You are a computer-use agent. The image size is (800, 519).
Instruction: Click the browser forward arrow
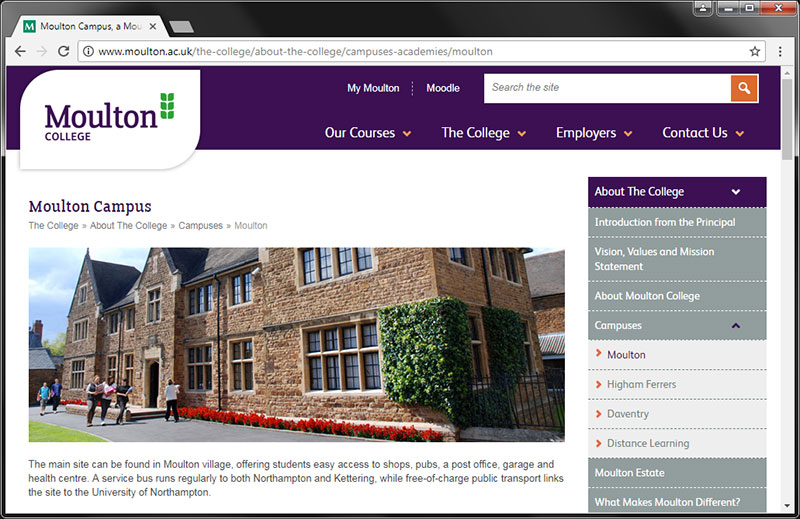pos(42,51)
